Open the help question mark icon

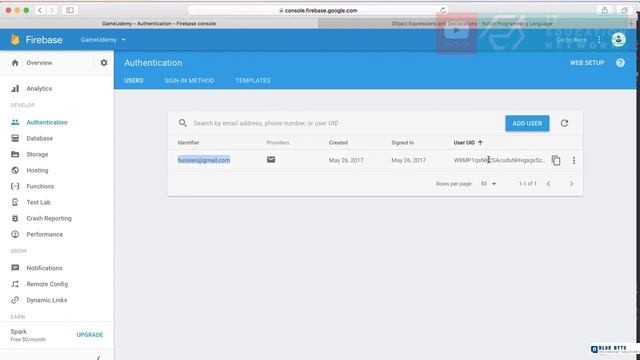click(620, 63)
